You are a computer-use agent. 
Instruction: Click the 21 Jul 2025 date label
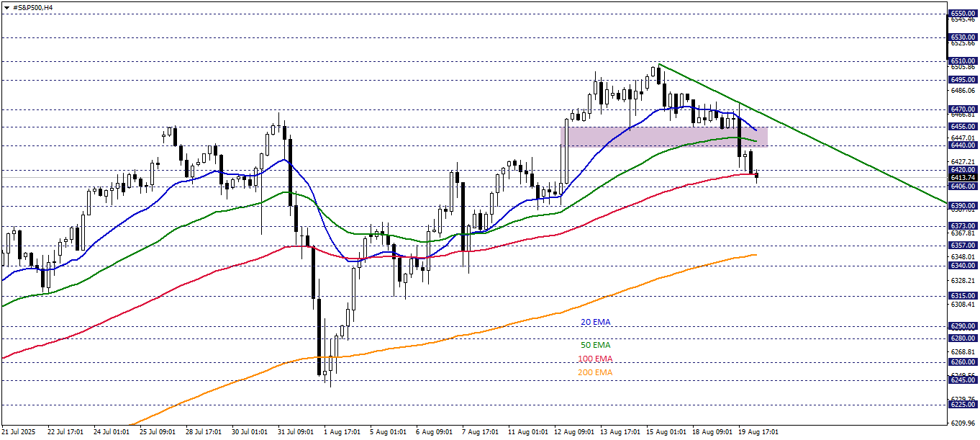point(19,432)
